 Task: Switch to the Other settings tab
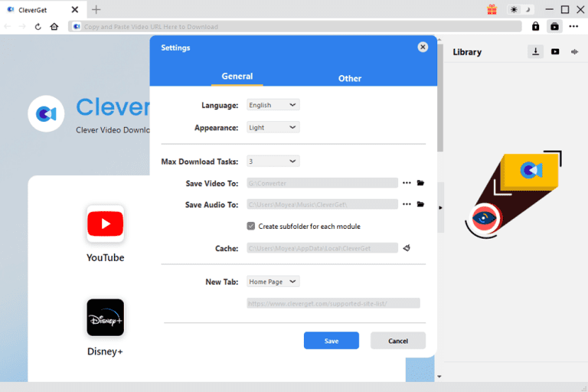350,78
